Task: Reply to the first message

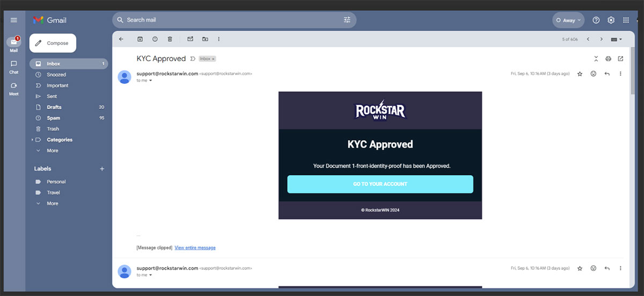Action: [x=607, y=73]
